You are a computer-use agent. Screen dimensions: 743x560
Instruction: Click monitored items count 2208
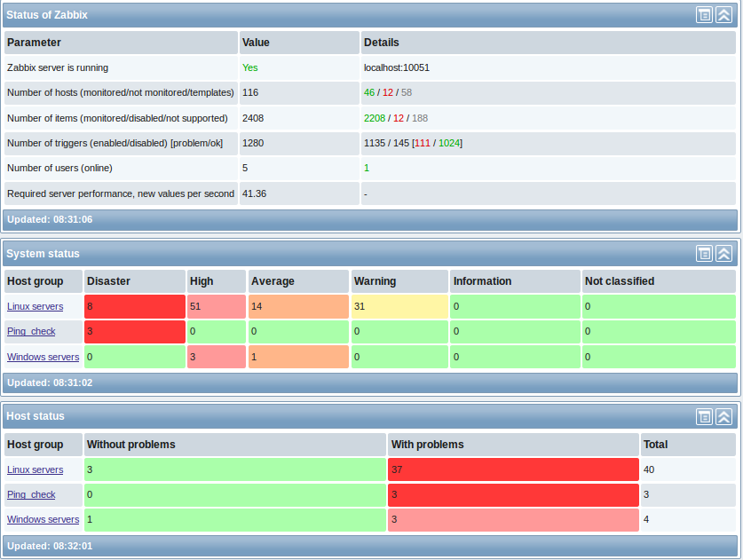375,118
